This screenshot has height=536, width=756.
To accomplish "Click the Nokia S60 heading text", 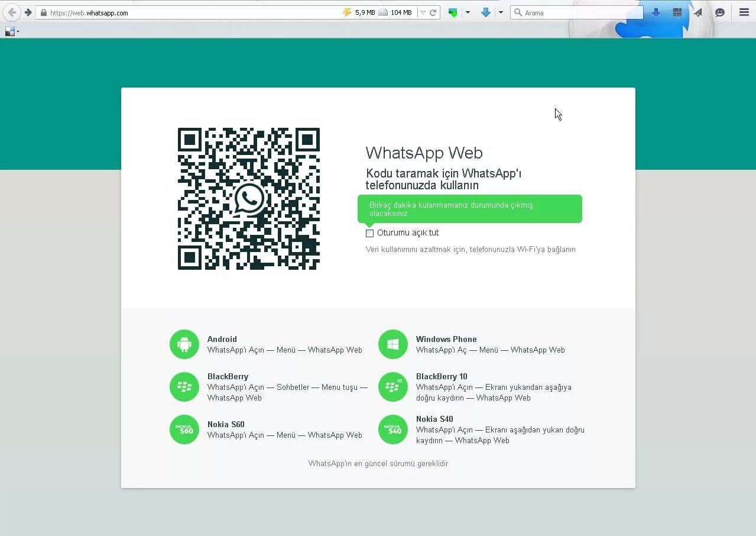I will (226, 424).
